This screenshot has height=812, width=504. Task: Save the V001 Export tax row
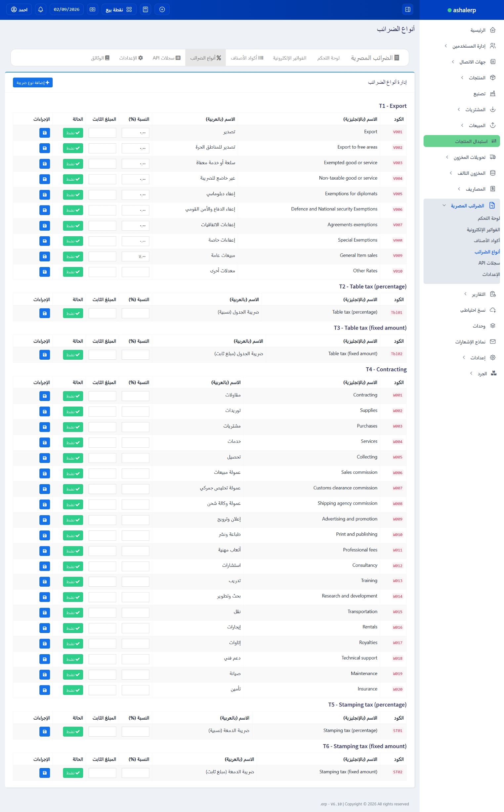tap(45, 133)
